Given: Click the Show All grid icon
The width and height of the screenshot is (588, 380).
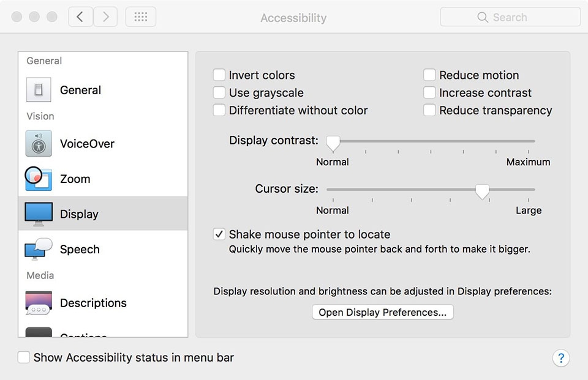Looking at the screenshot, I should 141,17.
